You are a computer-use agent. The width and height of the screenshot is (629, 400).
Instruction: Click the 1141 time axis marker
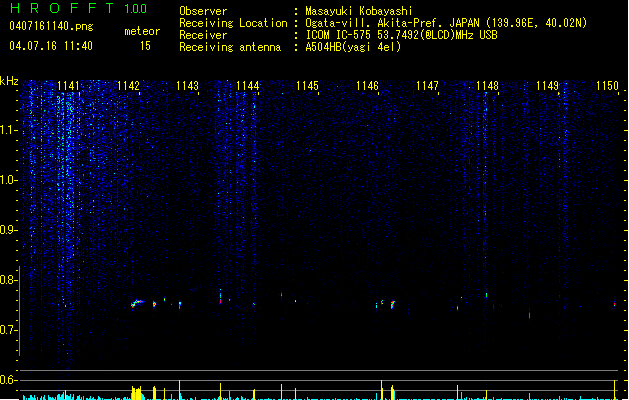(68, 86)
